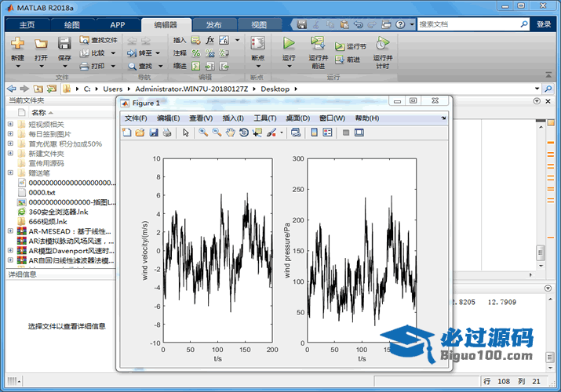Select the Pan hand tool in Figure 1
Screen dimensions: 561x392
tap(231, 132)
